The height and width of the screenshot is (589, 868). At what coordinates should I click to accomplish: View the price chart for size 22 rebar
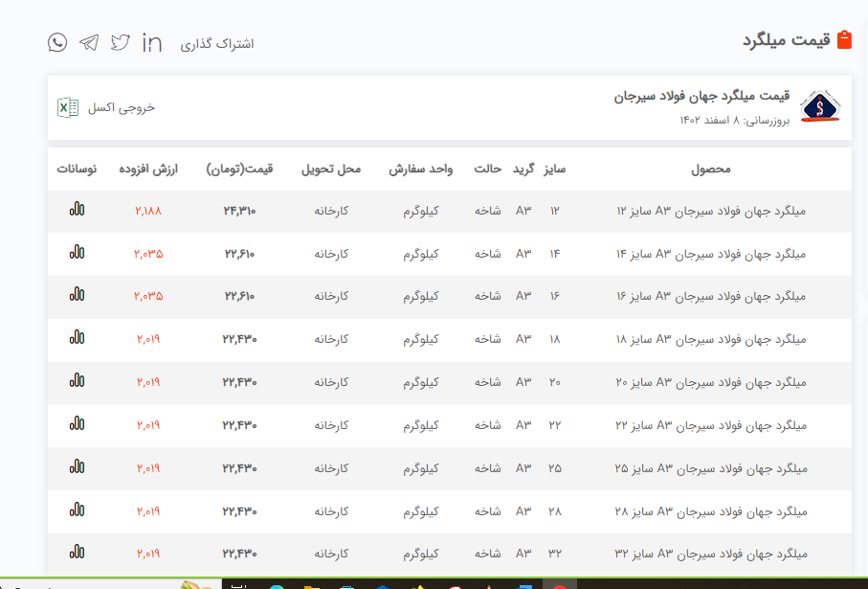[x=77, y=423]
